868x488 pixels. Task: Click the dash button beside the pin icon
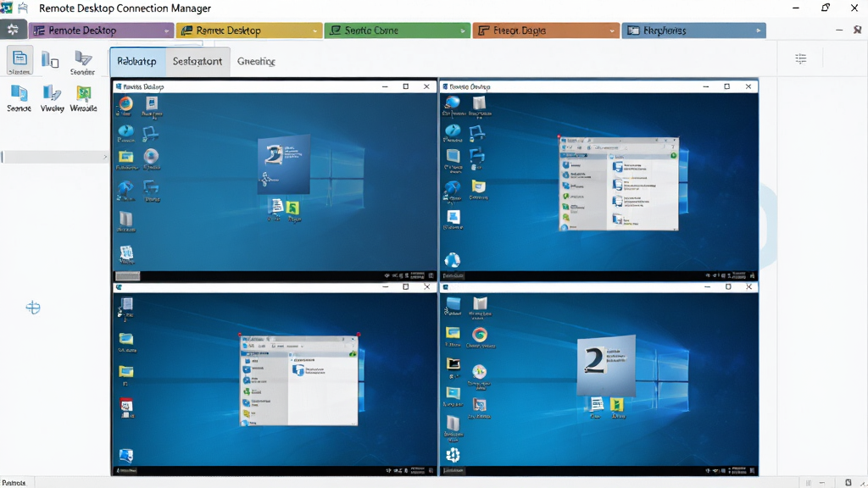point(839,30)
